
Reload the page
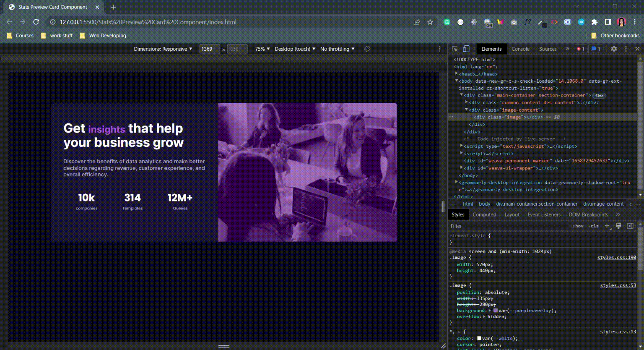(x=36, y=22)
